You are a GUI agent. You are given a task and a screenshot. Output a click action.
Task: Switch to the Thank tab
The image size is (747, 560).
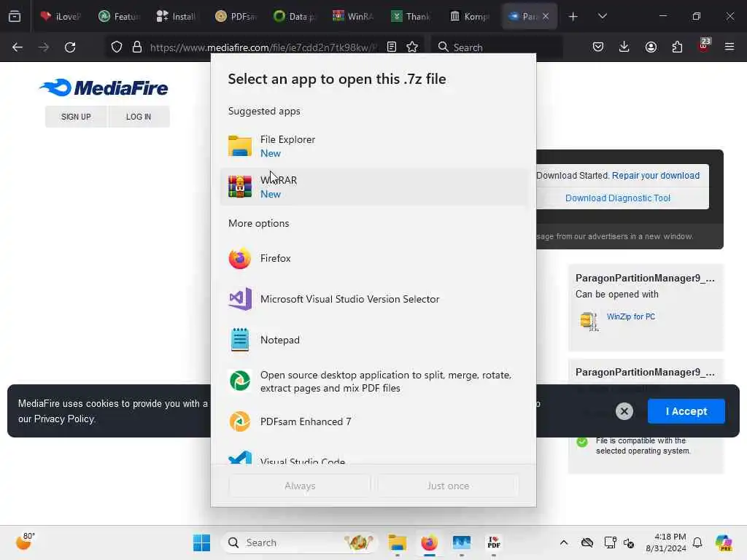pos(411,16)
